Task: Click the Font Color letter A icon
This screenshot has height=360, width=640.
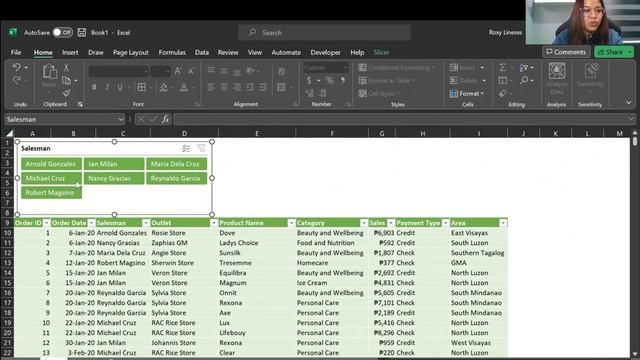Action: coord(184,87)
